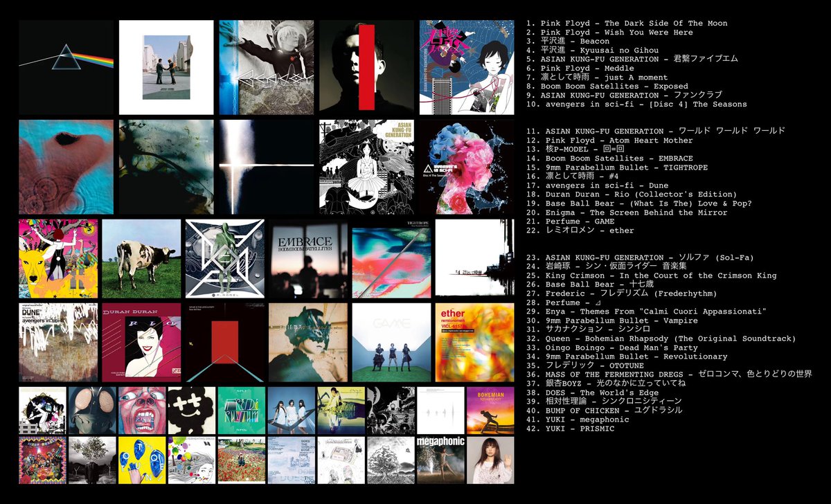Select list entry '17. avengers in sci-fi - Dune'

point(598,185)
